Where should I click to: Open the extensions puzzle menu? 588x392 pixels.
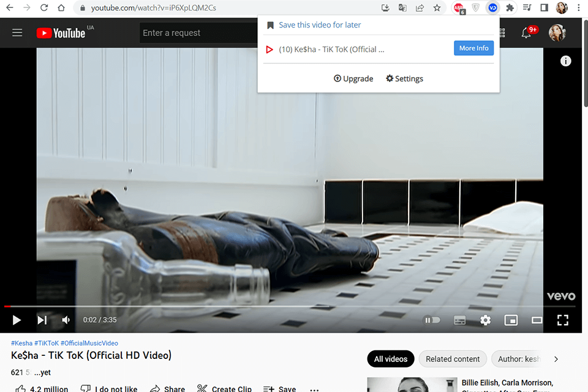point(510,7)
